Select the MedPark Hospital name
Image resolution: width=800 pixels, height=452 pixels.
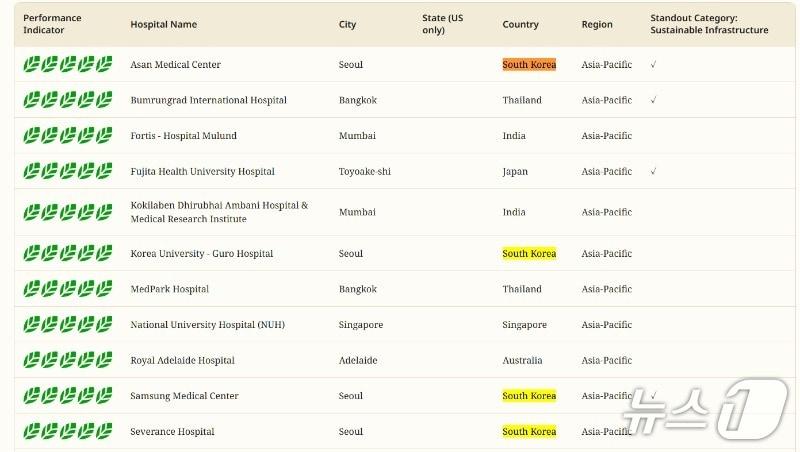pyautogui.click(x=170, y=289)
